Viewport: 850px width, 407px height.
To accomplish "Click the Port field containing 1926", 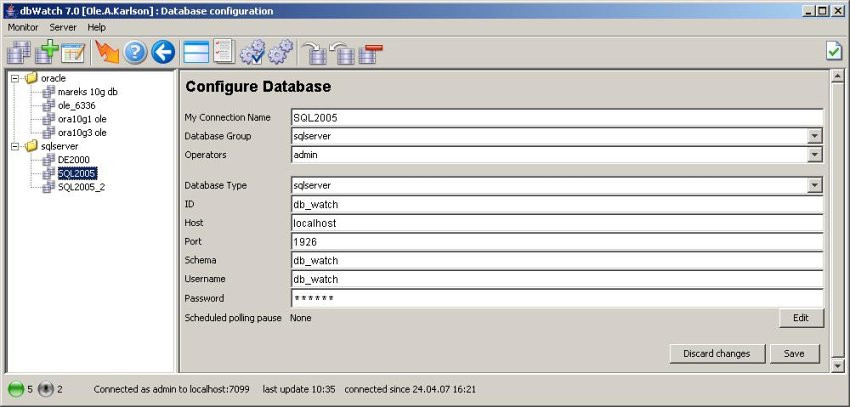I will pos(557,242).
